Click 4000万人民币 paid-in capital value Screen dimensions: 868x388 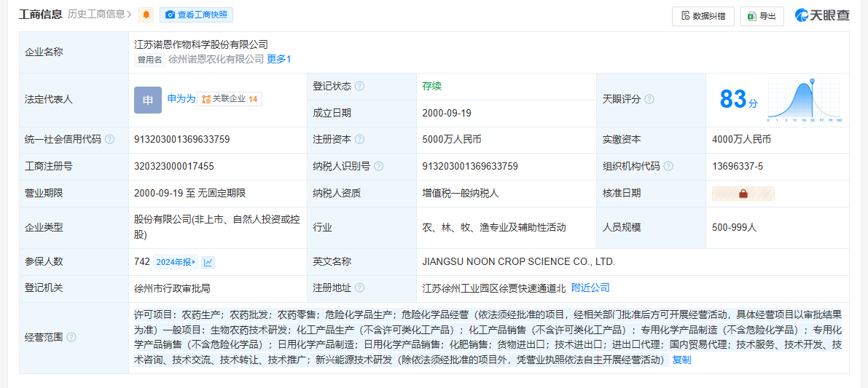click(x=742, y=140)
